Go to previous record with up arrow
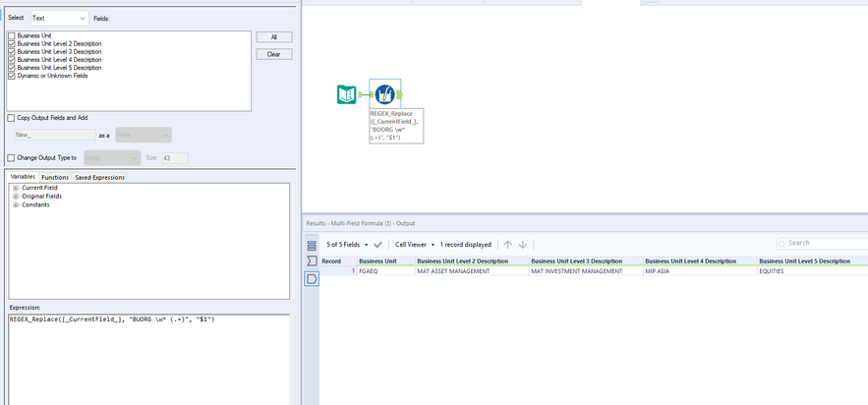 point(507,245)
